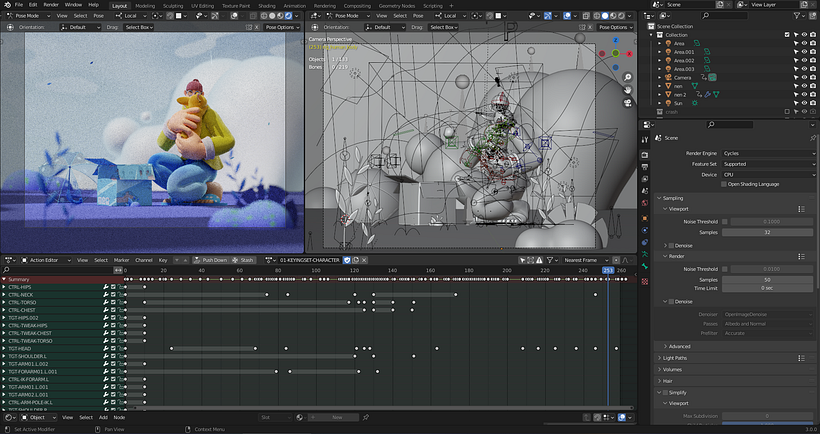Viewport: 820px width, 434px height.
Task: Toggle the mute checkbox on CTRL-TORSO channel
Action: pos(113,302)
